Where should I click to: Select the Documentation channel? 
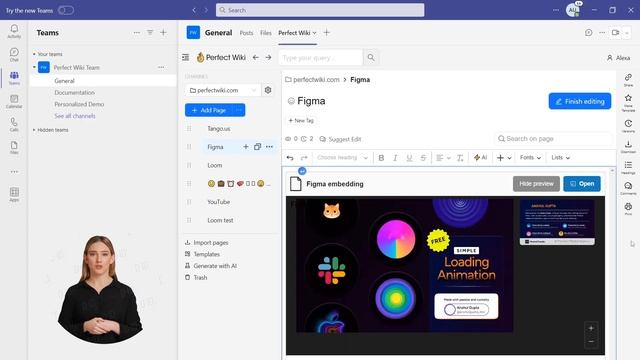pyautogui.click(x=75, y=93)
